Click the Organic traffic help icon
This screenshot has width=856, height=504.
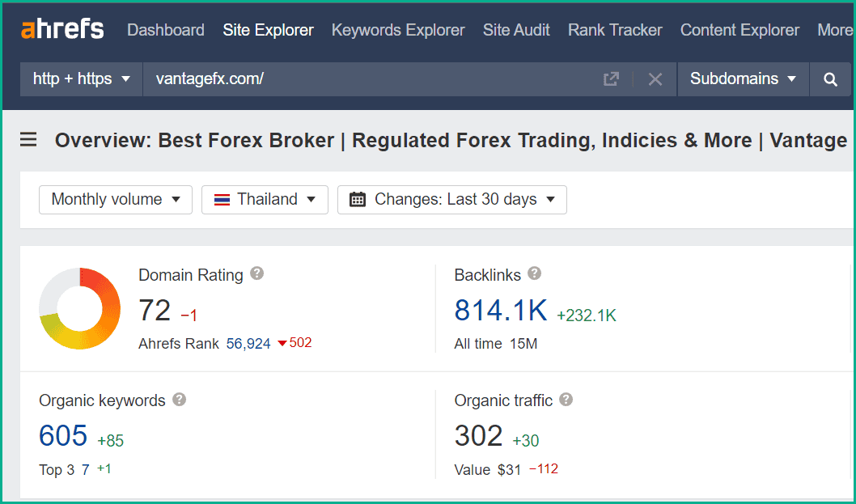click(x=566, y=400)
